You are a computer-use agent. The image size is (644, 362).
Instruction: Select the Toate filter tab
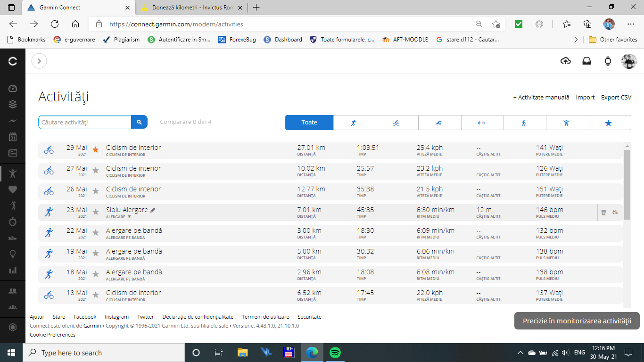pyautogui.click(x=309, y=123)
